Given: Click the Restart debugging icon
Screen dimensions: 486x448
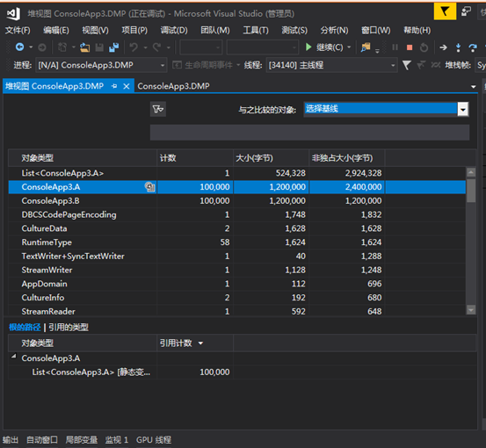Looking at the screenshot, I should coord(424,47).
